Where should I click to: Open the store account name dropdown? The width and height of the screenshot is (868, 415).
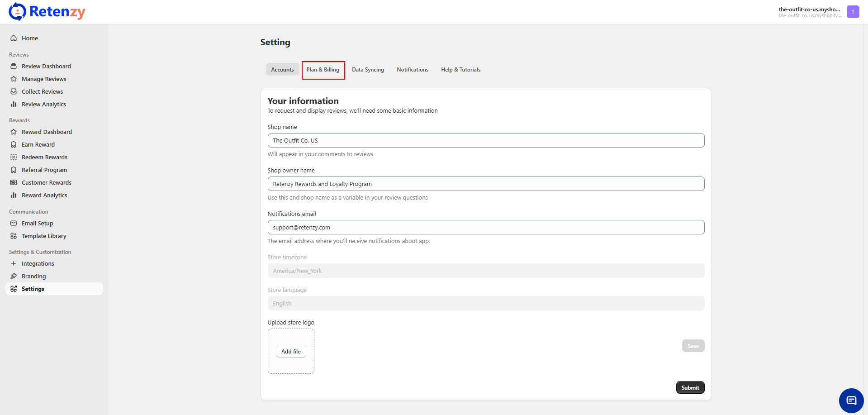click(809, 12)
